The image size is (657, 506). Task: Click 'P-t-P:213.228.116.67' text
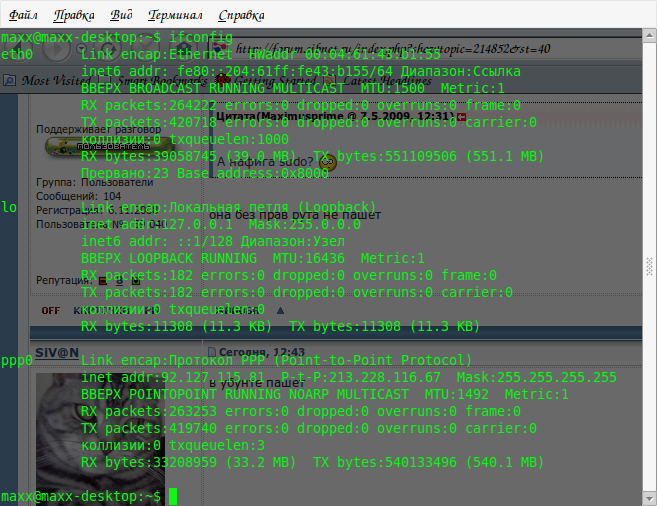tap(361, 377)
